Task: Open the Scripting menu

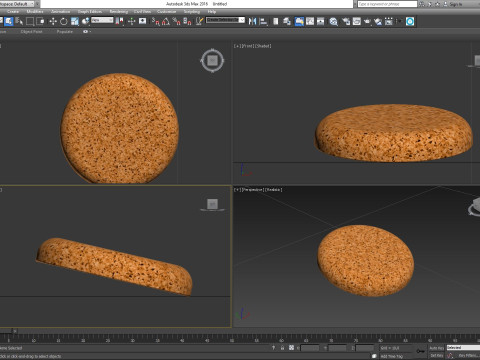Action: [192, 12]
